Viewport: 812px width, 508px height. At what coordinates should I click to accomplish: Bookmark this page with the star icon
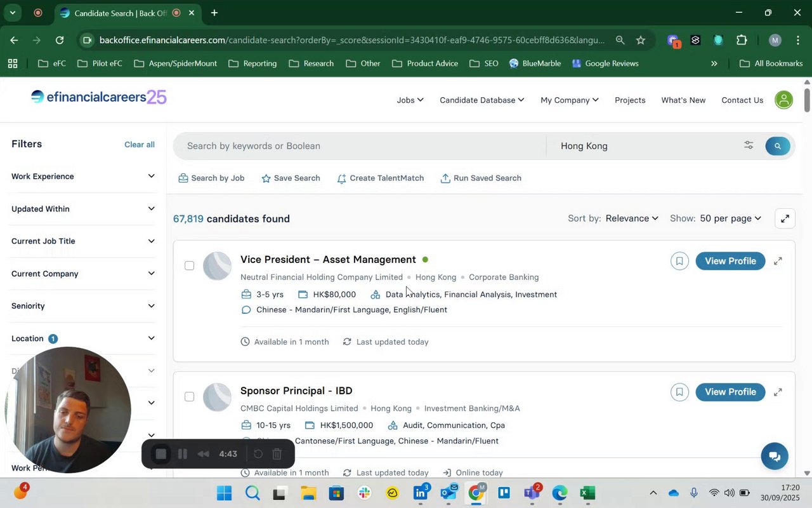(641, 40)
